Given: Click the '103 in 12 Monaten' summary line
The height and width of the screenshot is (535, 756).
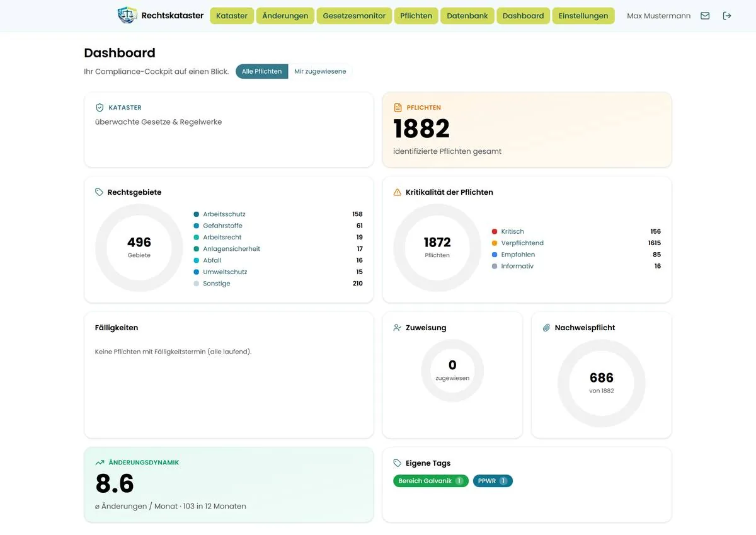Looking at the screenshot, I should (171, 506).
